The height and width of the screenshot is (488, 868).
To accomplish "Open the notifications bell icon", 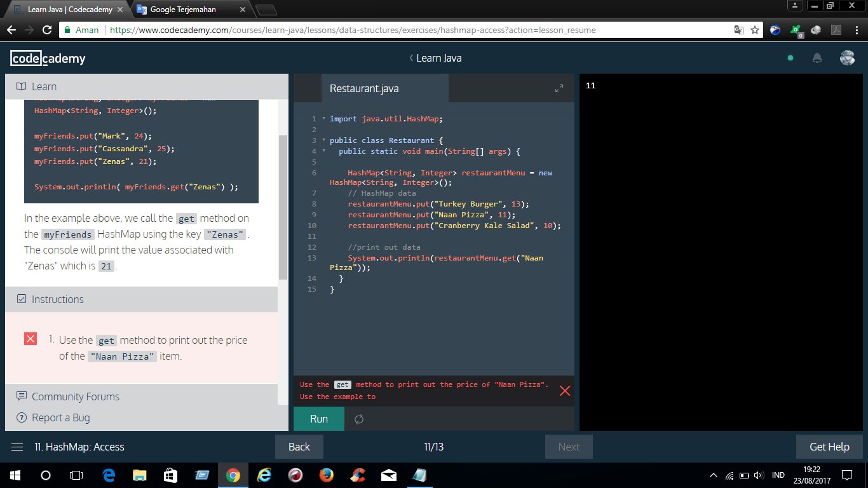I will click(x=817, y=58).
